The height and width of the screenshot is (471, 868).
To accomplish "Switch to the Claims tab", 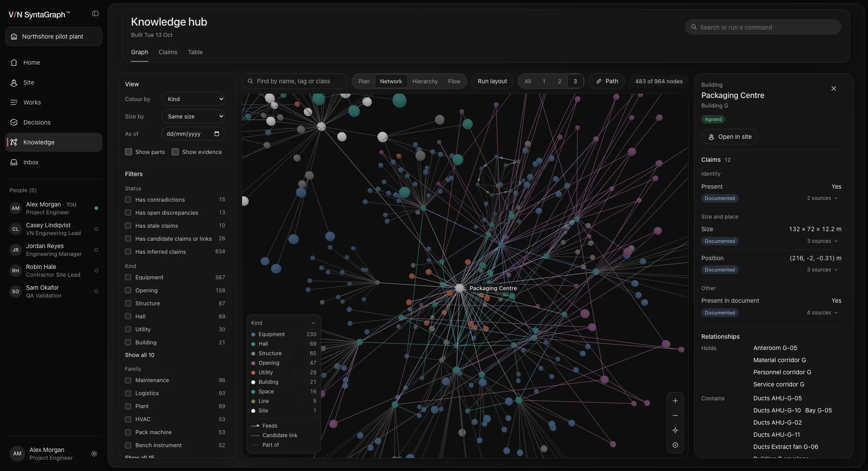I will (x=168, y=52).
